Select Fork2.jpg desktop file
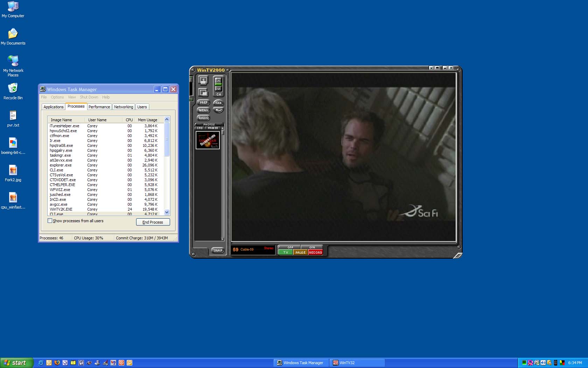This screenshot has height=368, width=588. coord(13,173)
